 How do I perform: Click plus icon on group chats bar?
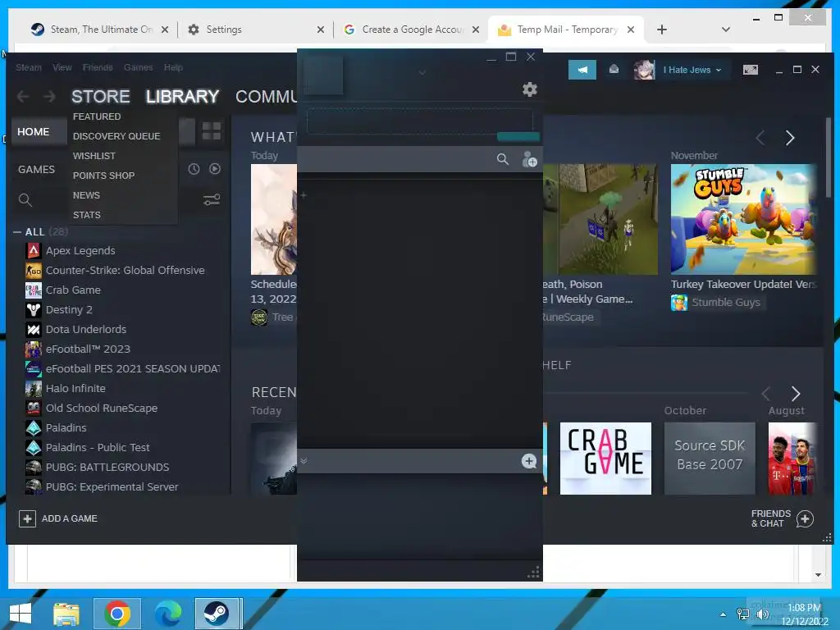529,461
